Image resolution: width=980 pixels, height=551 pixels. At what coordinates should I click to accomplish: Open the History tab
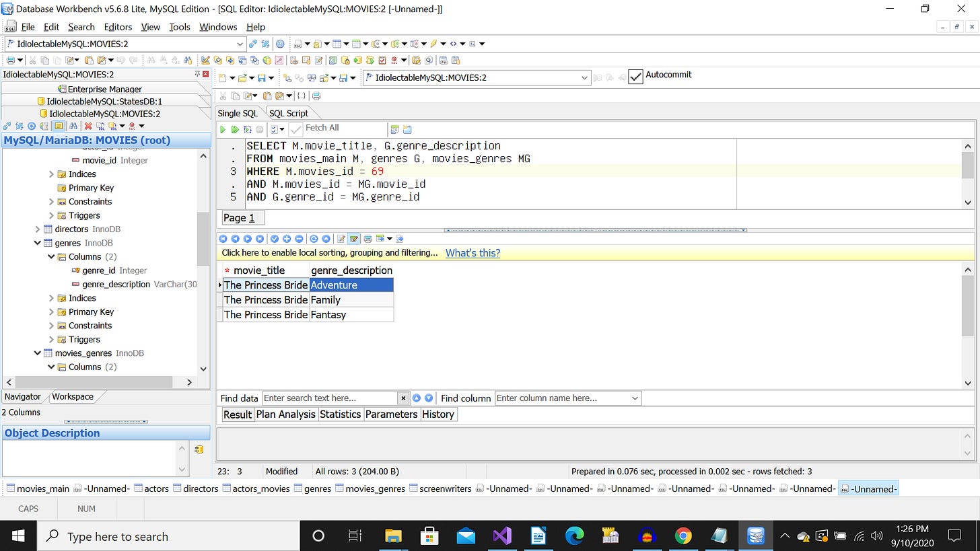[438, 414]
